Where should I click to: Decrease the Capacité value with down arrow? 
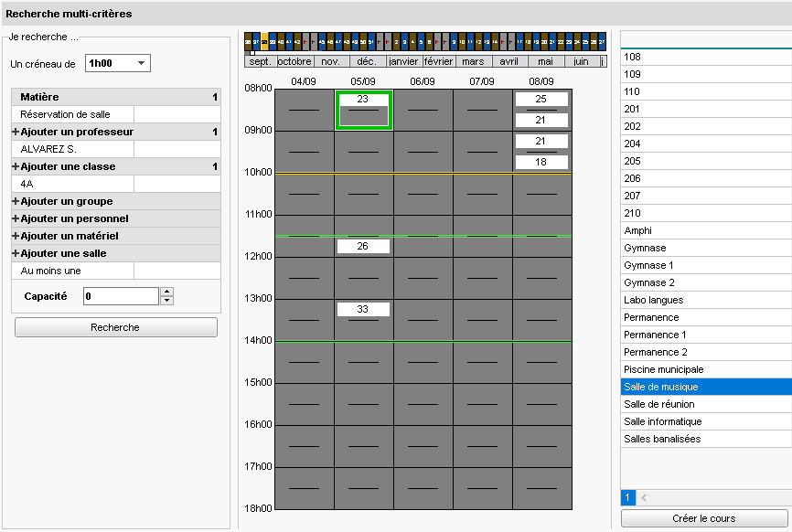pyautogui.click(x=166, y=301)
